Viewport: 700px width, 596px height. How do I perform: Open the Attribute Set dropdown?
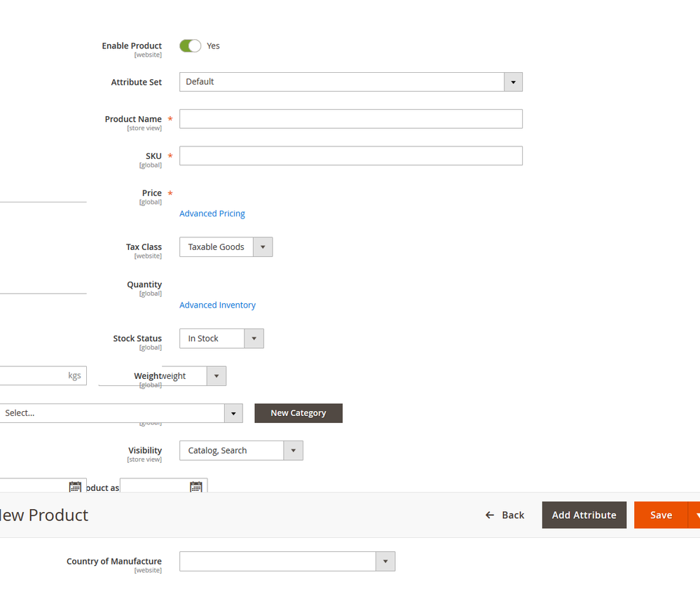click(x=350, y=82)
